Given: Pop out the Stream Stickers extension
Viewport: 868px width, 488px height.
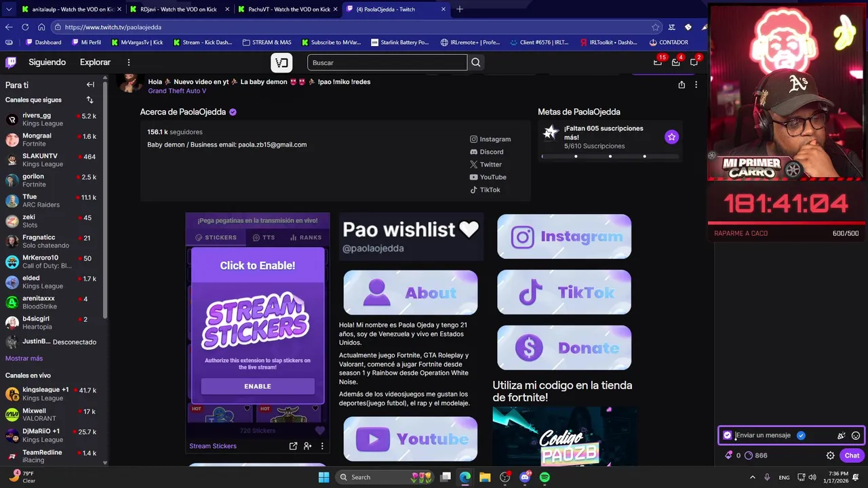Looking at the screenshot, I should coord(293,446).
